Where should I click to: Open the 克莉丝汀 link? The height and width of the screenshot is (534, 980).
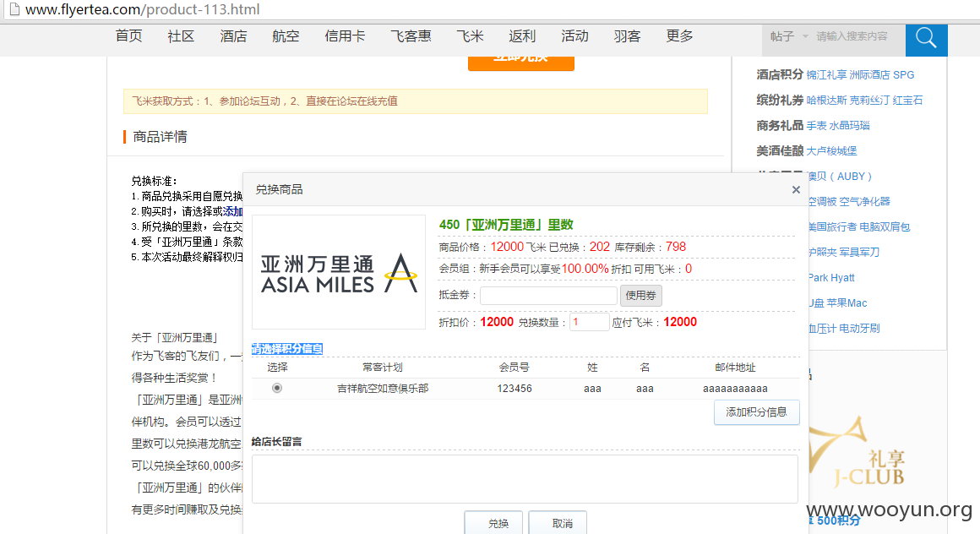click(869, 100)
